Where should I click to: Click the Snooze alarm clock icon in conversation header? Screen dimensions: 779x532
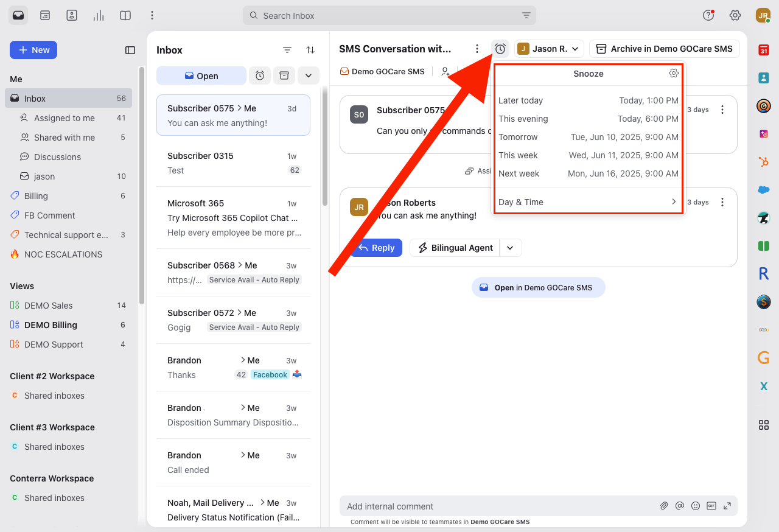(x=500, y=49)
